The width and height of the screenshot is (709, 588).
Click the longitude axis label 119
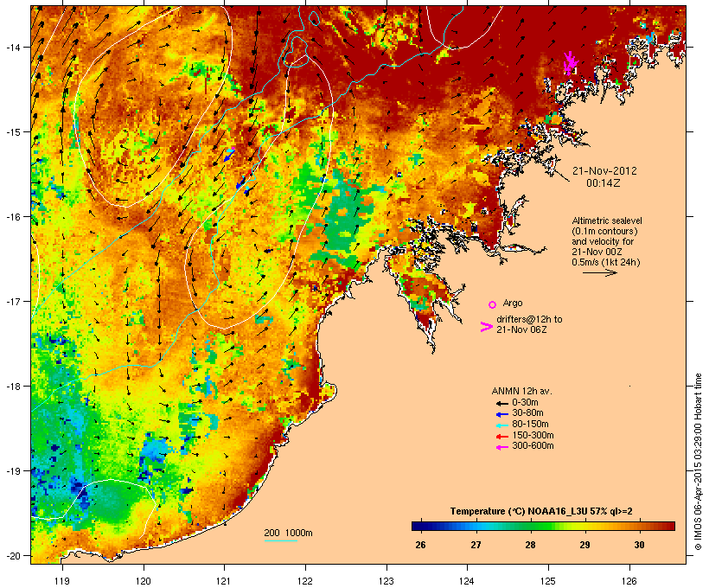coord(62,581)
